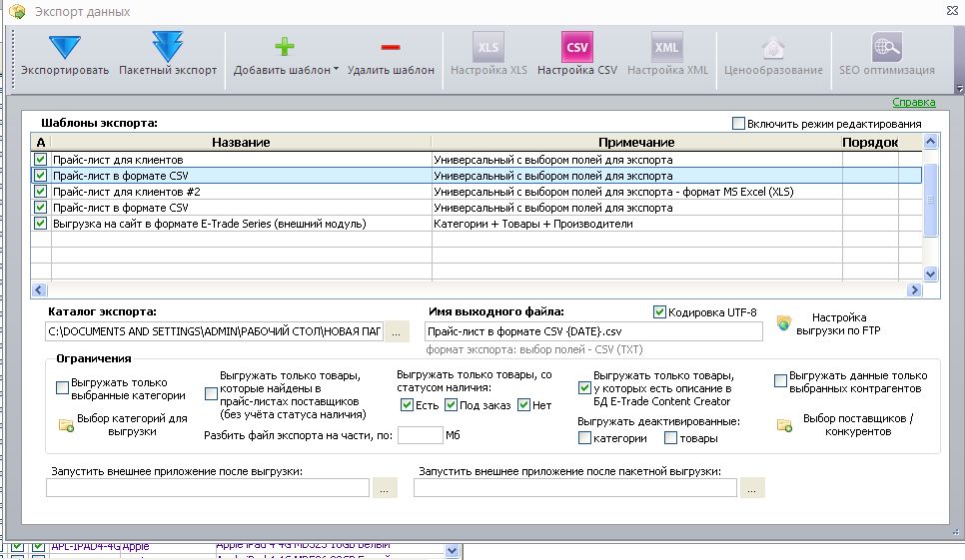Open Выбор категорий для выгрузки folder icon
Image resolution: width=965 pixels, height=560 pixels.
[x=66, y=425]
